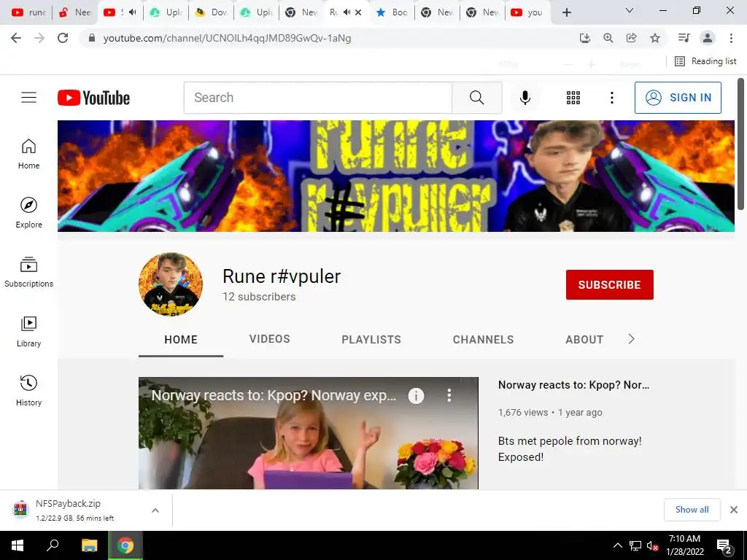
Task: Go to Home in sidebar
Action: pyautogui.click(x=28, y=154)
